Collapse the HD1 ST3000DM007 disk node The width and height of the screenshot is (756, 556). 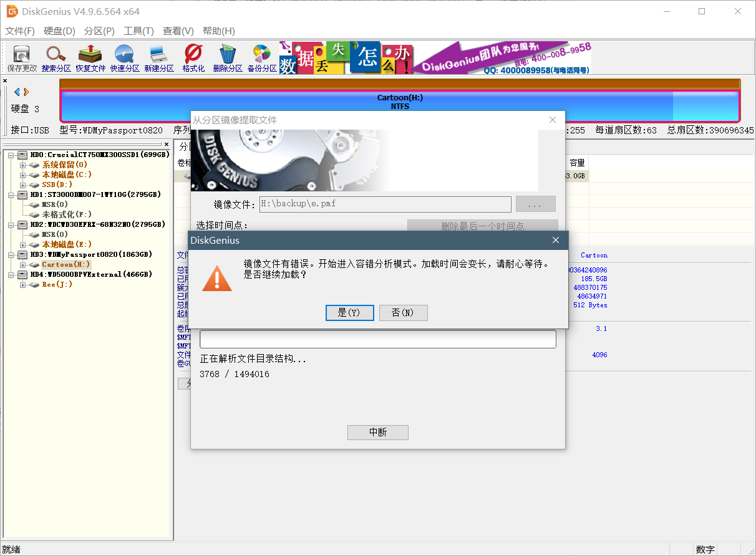(x=11, y=194)
